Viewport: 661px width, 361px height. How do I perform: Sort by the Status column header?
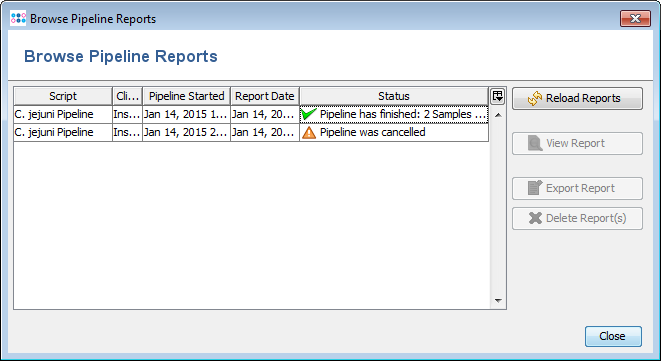coord(394,96)
